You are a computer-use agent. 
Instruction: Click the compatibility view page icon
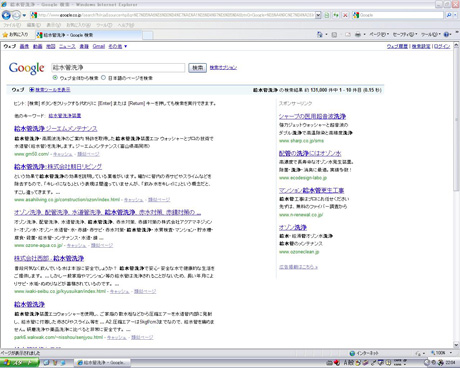[x=327, y=15]
